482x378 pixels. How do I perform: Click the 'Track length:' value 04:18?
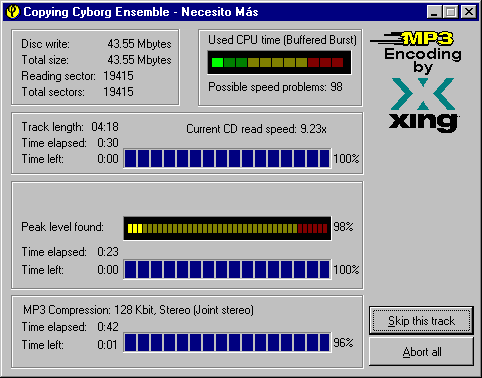[105, 127]
